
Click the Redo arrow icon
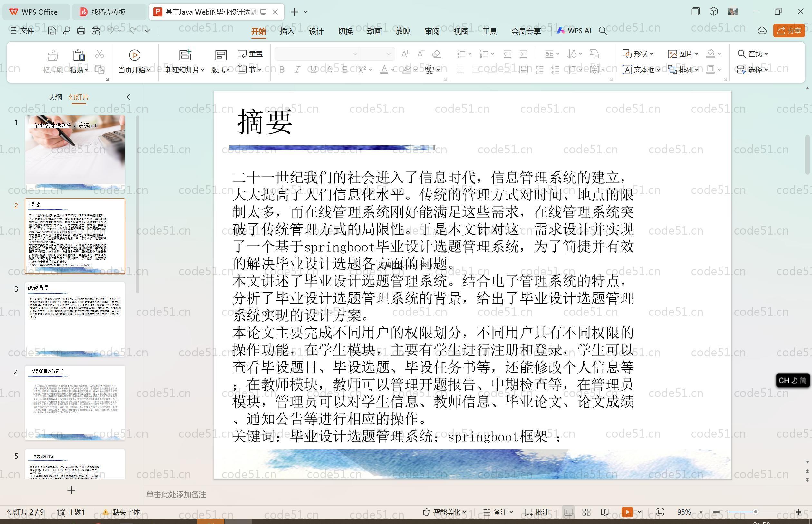coord(133,31)
